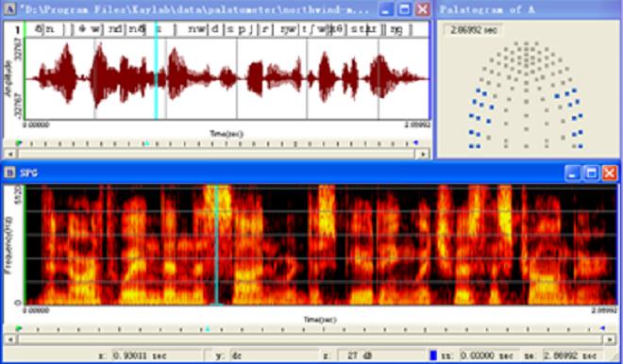Maximize the waveform window A
The height and width of the screenshot is (364, 623).
[404, 9]
